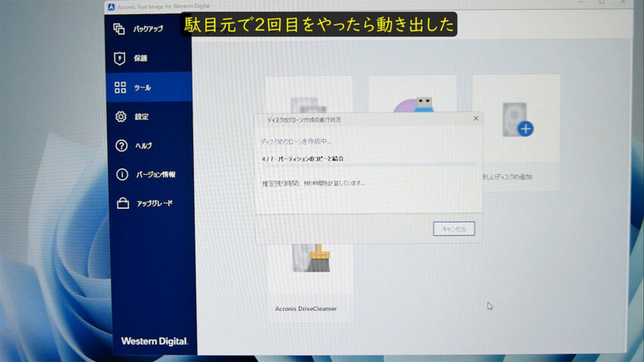
Task: Click the ツール grid icon in sidebar
Action: click(120, 87)
